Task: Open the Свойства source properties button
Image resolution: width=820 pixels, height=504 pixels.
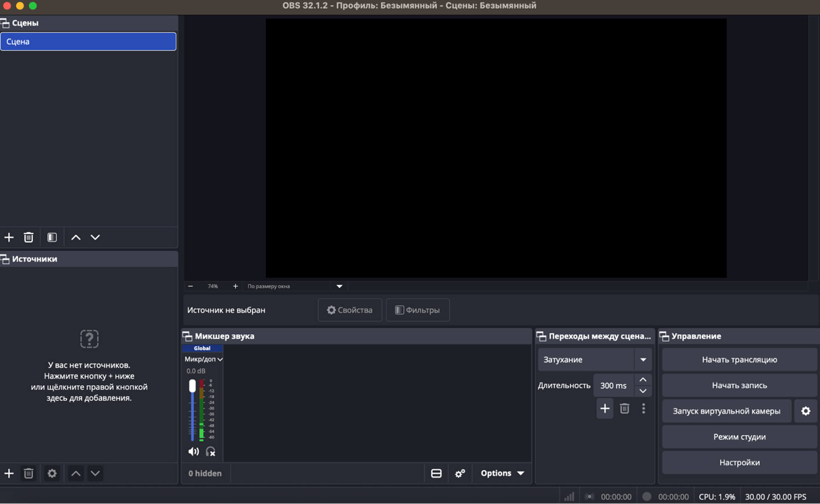Action: [350, 310]
